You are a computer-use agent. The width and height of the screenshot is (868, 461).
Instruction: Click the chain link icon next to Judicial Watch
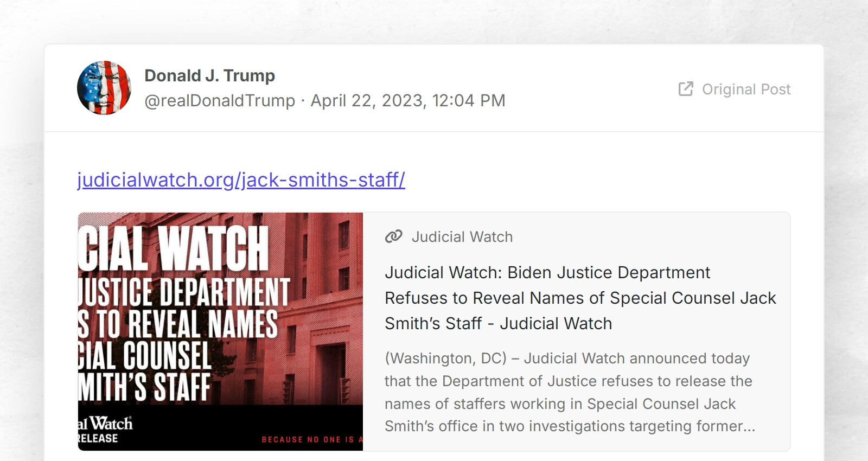click(x=393, y=236)
